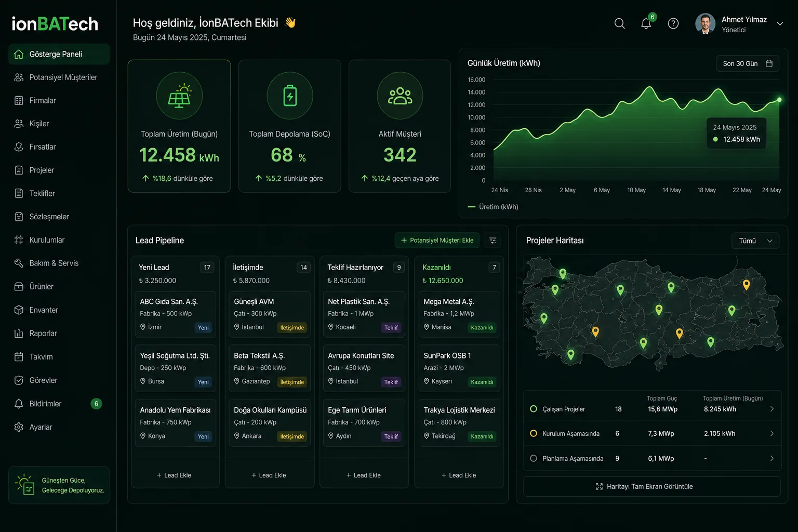Click the battery storage icon
Screen dimensions: 798x532
pyautogui.click(x=290, y=96)
